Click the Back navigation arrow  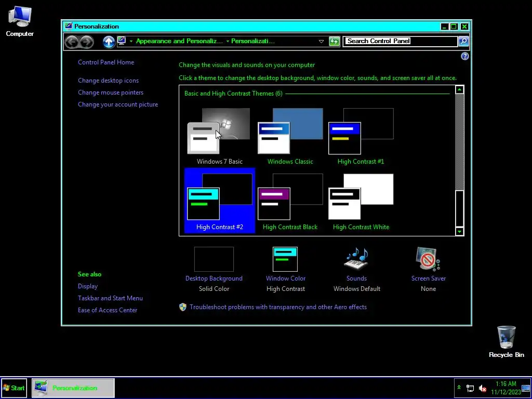pos(72,42)
